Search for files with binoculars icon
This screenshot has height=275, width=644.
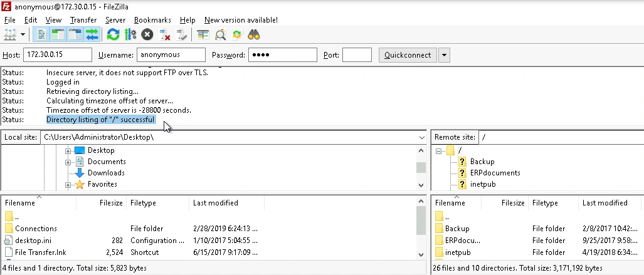[254, 35]
